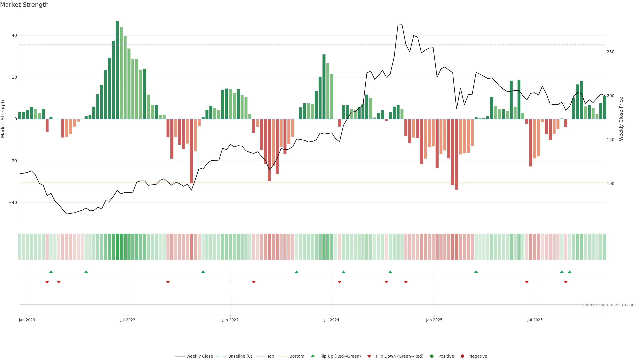Click the Negative red circle legend icon
Image resolution: width=644 pixels, height=362 pixels.
point(462,356)
